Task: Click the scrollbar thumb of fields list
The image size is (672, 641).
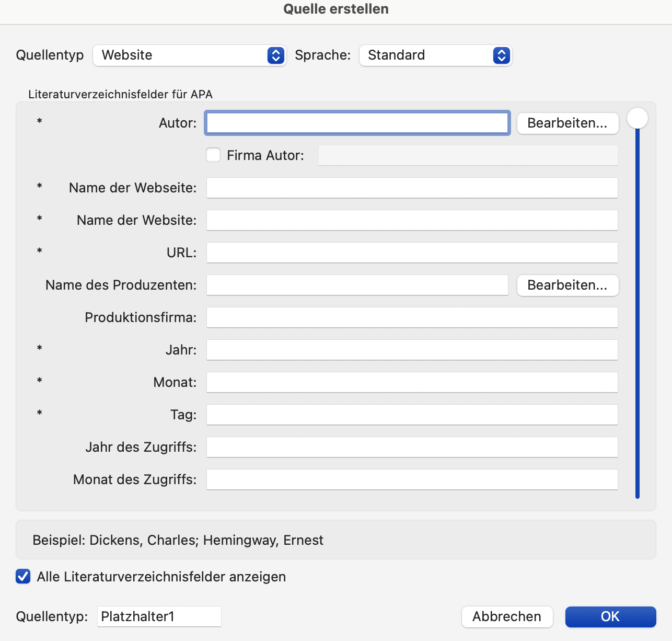Action: coord(638,119)
